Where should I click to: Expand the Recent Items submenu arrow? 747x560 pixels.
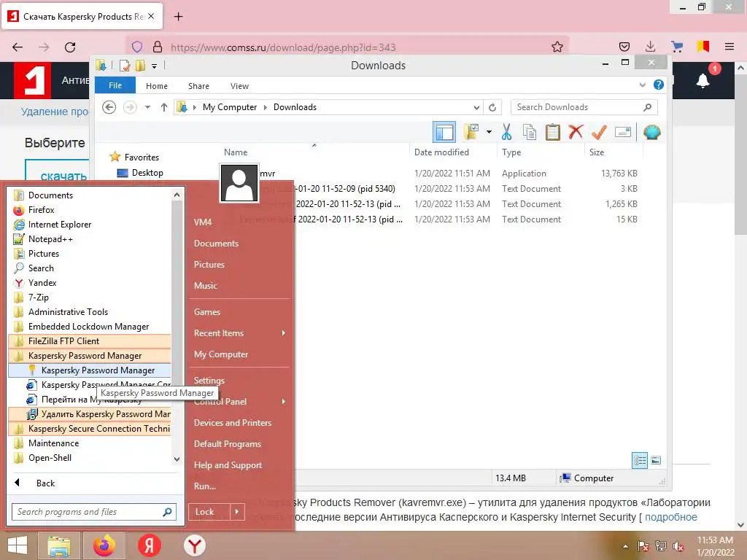click(x=284, y=332)
